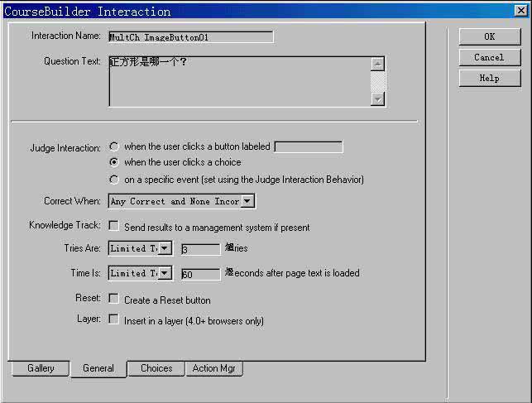The width and height of the screenshot is (532, 403).
Task: Open the Time Is dropdown
Action: [x=165, y=273]
